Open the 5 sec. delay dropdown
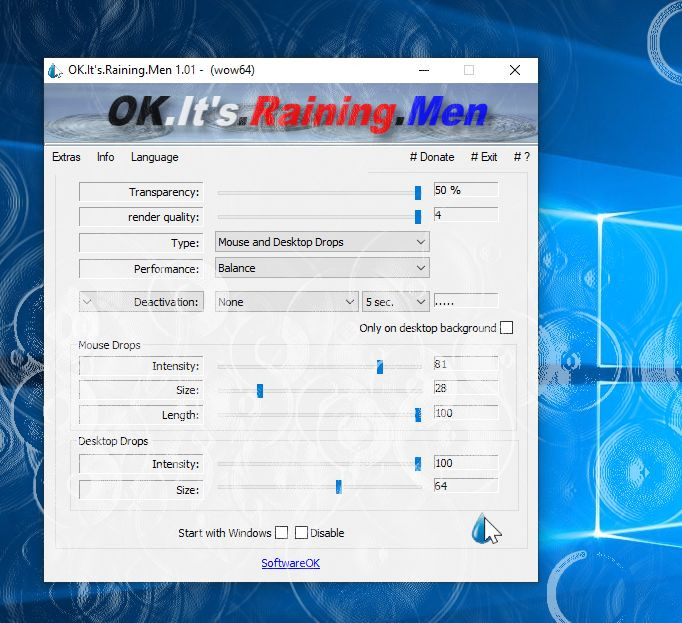682x623 pixels. coord(396,301)
